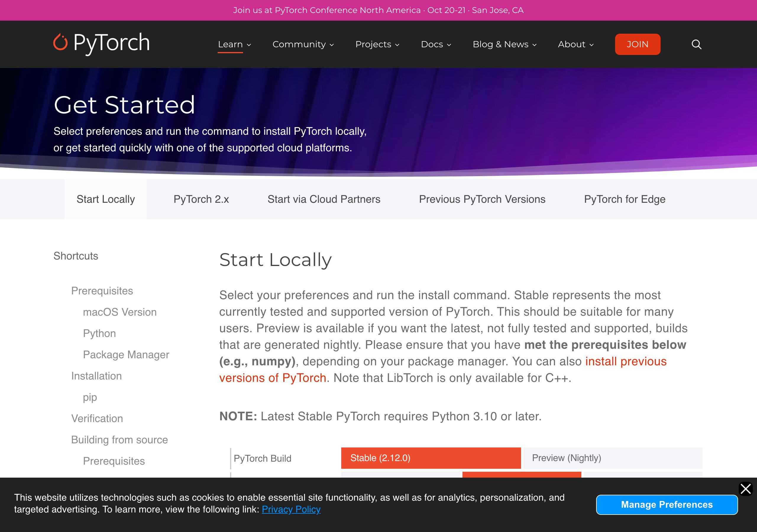Jump to Building from source shortcut
Image resolution: width=757 pixels, height=532 pixels.
pyautogui.click(x=119, y=439)
